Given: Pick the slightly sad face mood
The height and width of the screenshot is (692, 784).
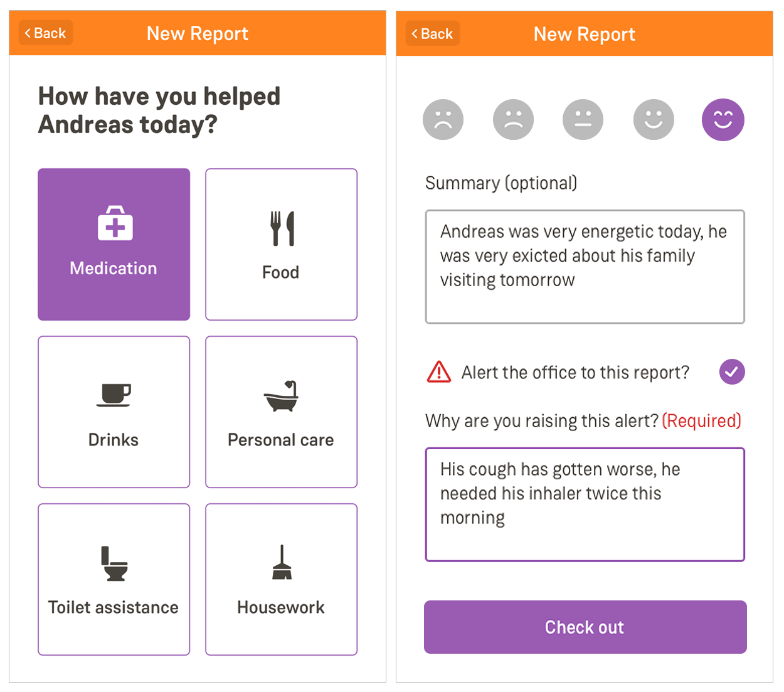Looking at the screenshot, I should click(x=513, y=119).
